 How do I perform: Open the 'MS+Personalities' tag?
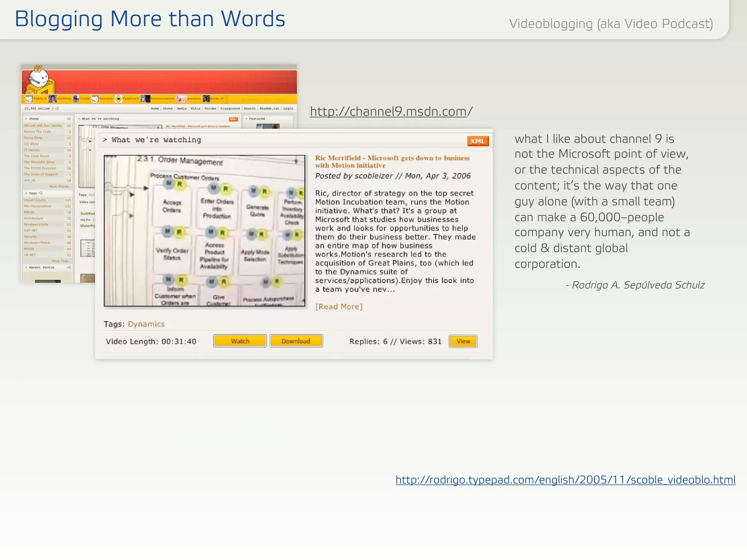point(38,206)
